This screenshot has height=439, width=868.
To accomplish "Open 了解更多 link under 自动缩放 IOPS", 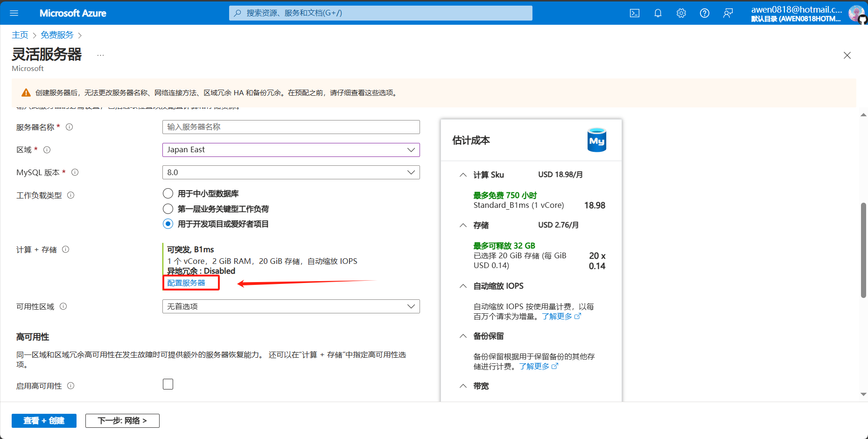I will (557, 316).
